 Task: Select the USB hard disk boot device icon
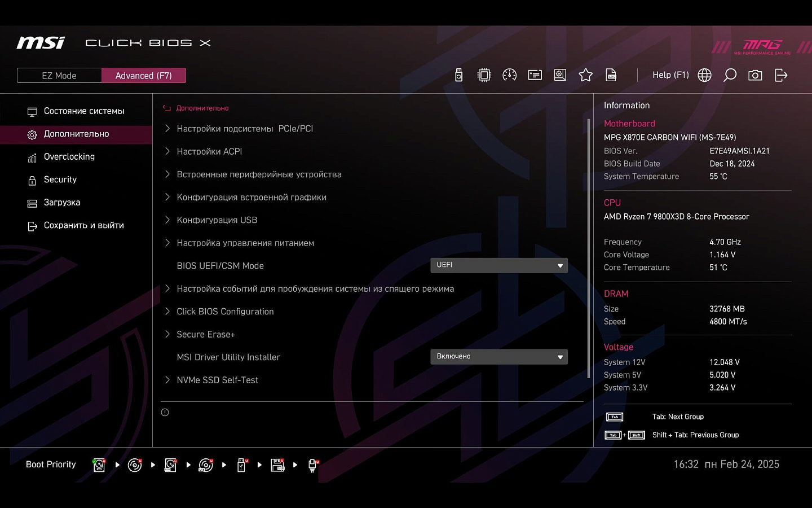coord(170,465)
